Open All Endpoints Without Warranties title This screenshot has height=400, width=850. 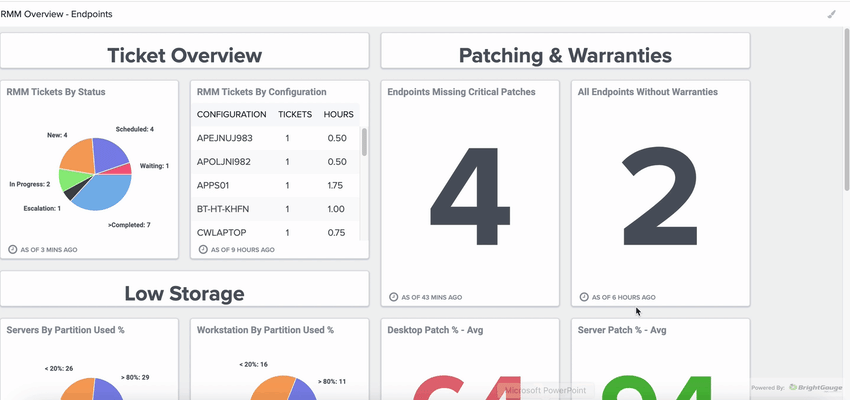tap(648, 92)
